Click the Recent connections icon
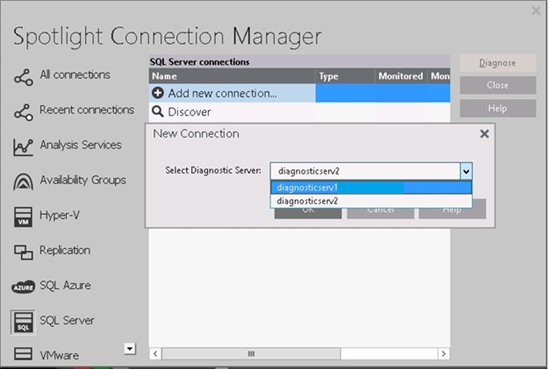Image resolution: width=550 pixels, height=369 pixels. pos(24,112)
